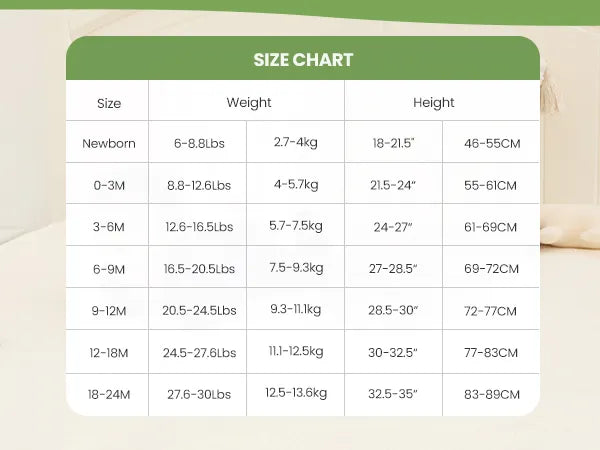Screen dimensions: 600x450
Task: Select the 55-61CM height cell
Action: pos(491,185)
